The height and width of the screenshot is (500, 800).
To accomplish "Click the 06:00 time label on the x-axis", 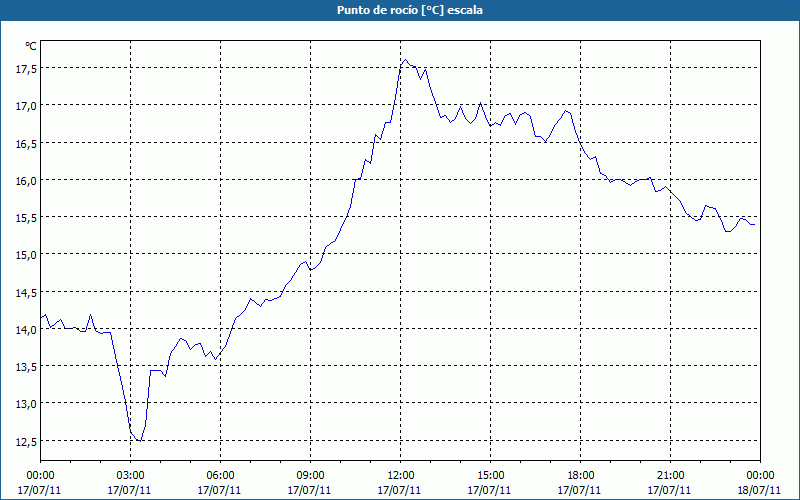I will 220,476.
